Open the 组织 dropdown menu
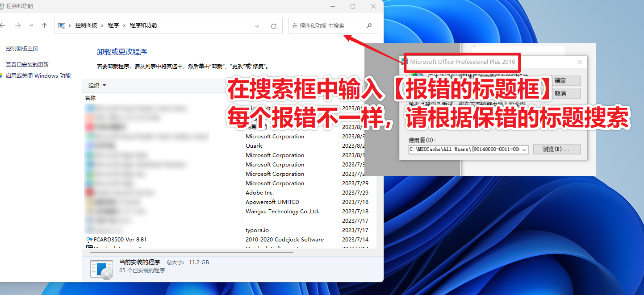Image resolution: width=644 pixels, height=295 pixels. 97,86
